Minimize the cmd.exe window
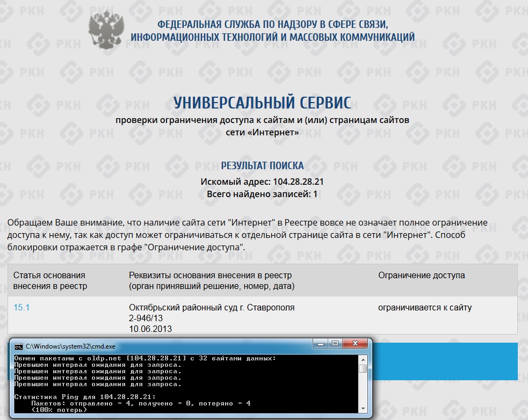This screenshot has height=420, width=528. (321, 343)
